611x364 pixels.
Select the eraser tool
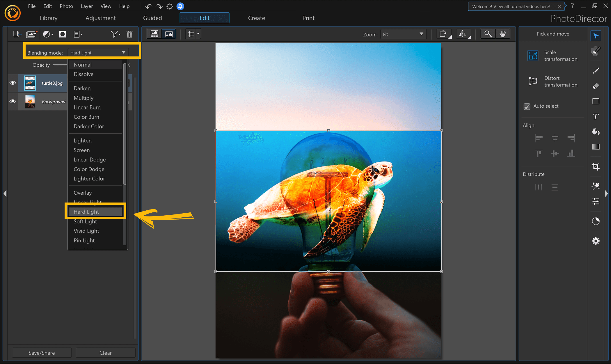596,86
